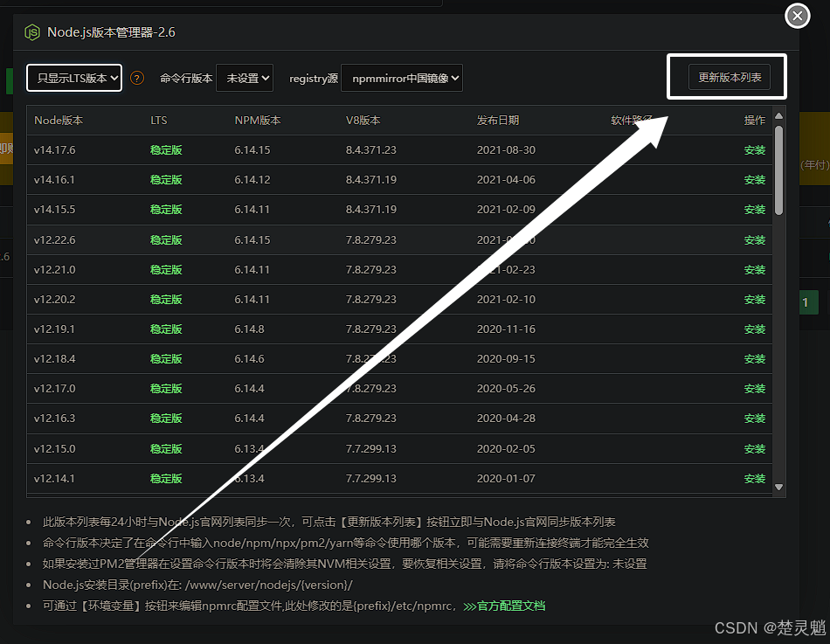Close the Node.js version manager dialog

pos(797,16)
